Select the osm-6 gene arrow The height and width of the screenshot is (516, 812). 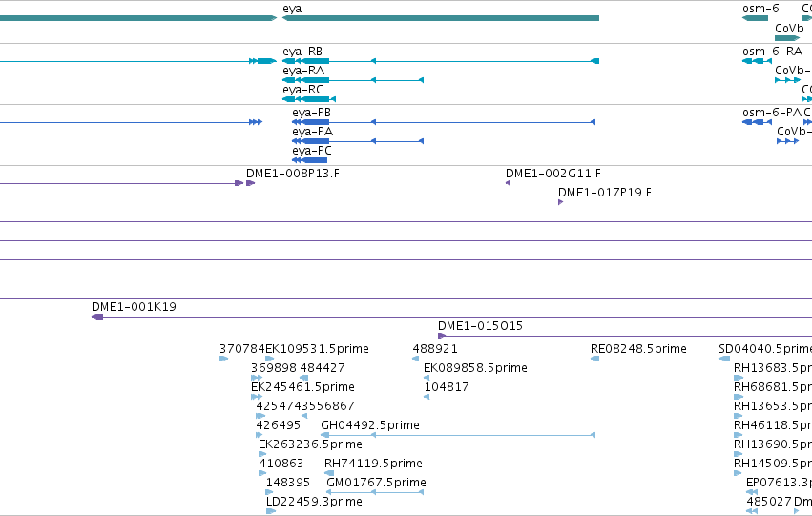(755, 18)
